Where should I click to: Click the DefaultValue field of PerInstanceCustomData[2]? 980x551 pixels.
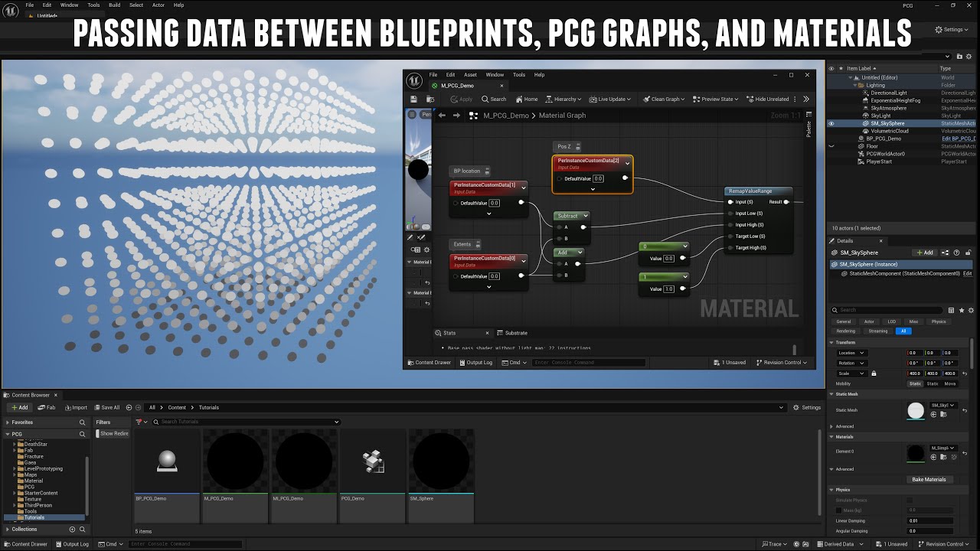[598, 178]
